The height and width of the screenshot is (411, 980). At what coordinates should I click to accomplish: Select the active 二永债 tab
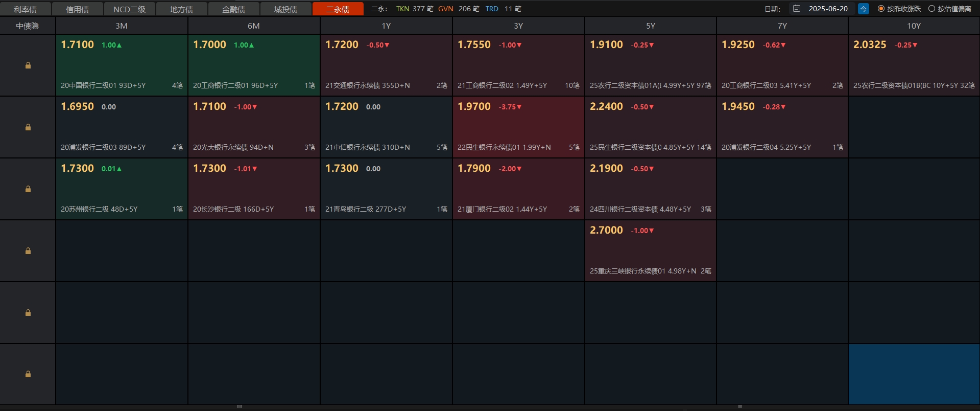338,9
